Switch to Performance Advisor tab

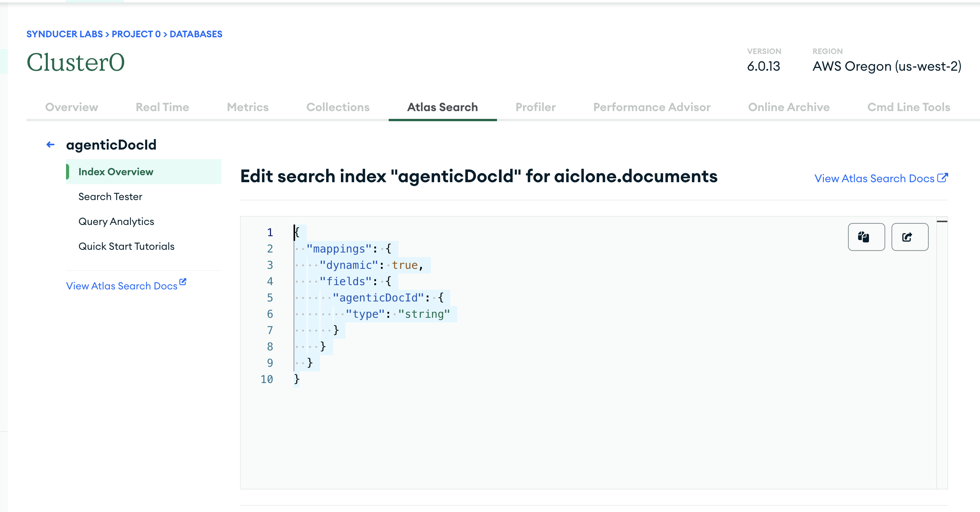click(652, 107)
